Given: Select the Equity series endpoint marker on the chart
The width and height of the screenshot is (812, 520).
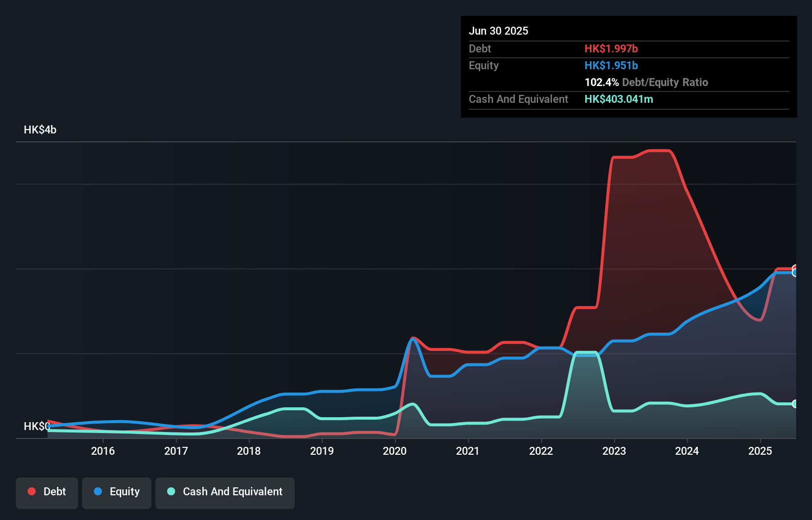Looking at the screenshot, I should (x=795, y=273).
